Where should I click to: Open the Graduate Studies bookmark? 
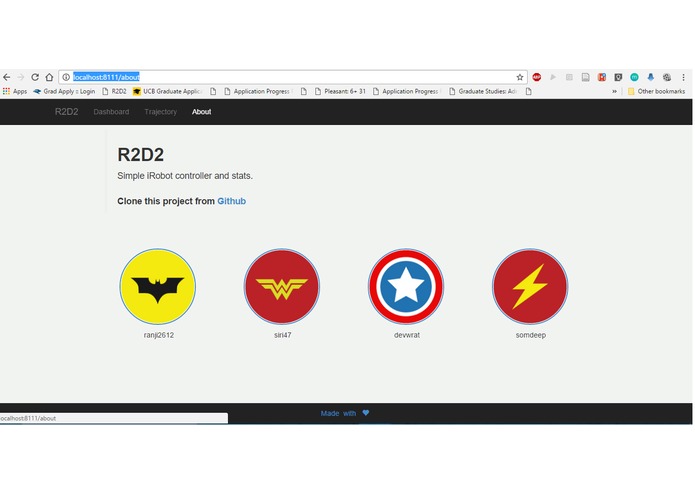pos(483,91)
